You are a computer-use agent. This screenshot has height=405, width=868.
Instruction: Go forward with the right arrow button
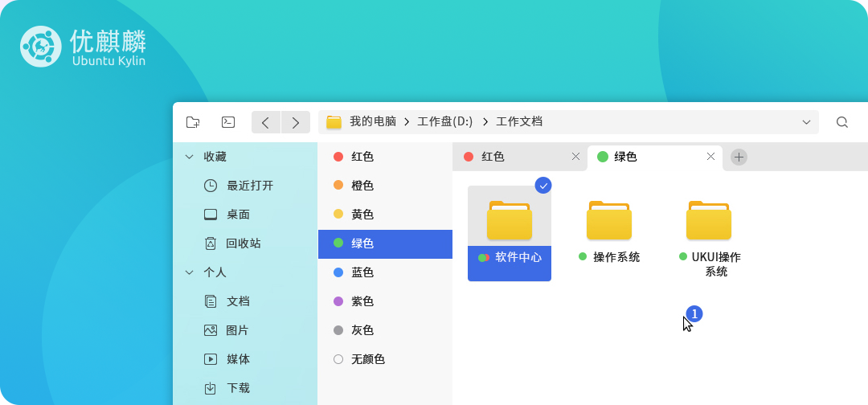pos(296,122)
